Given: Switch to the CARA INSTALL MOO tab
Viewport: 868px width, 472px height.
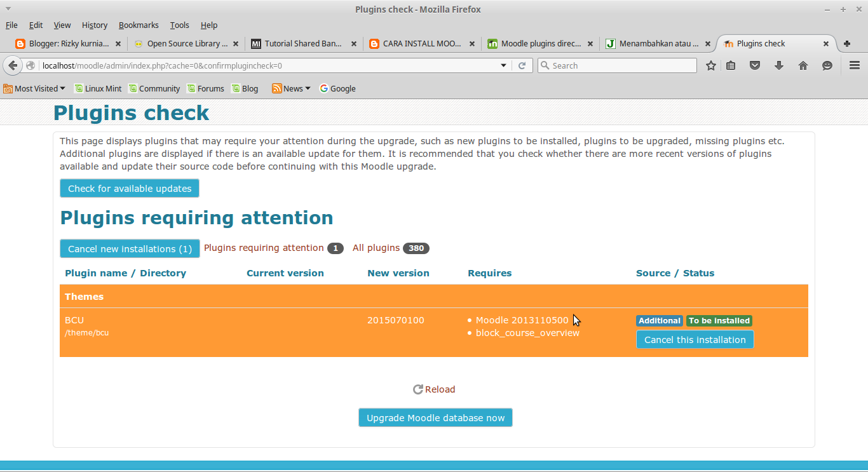Looking at the screenshot, I should 422,44.
